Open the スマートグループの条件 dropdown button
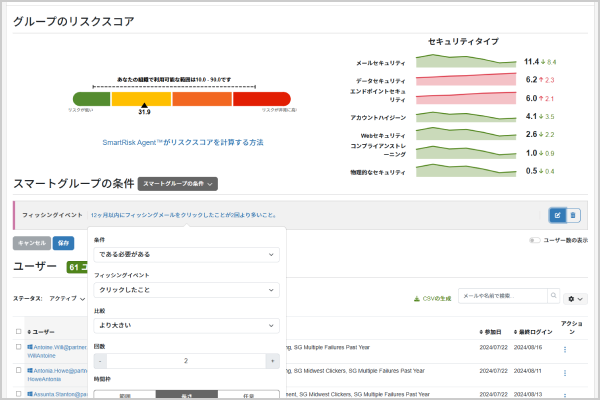Viewport: 600px width, 400px height. point(177,184)
